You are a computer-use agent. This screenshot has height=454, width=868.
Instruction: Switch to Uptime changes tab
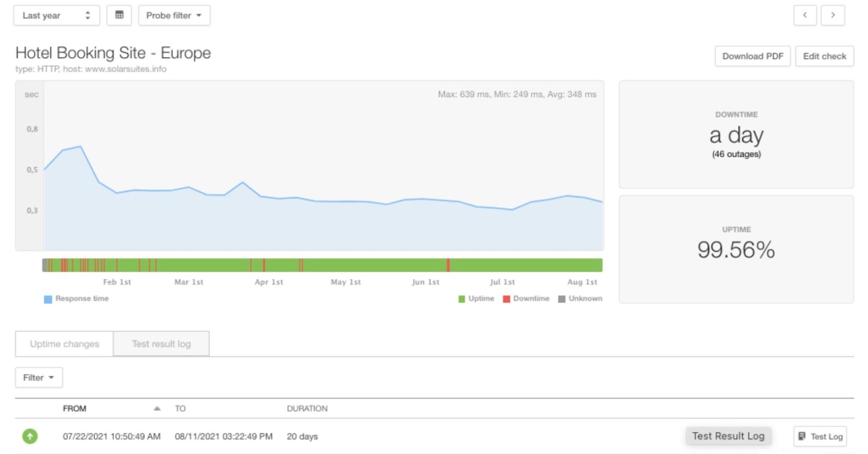click(65, 344)
